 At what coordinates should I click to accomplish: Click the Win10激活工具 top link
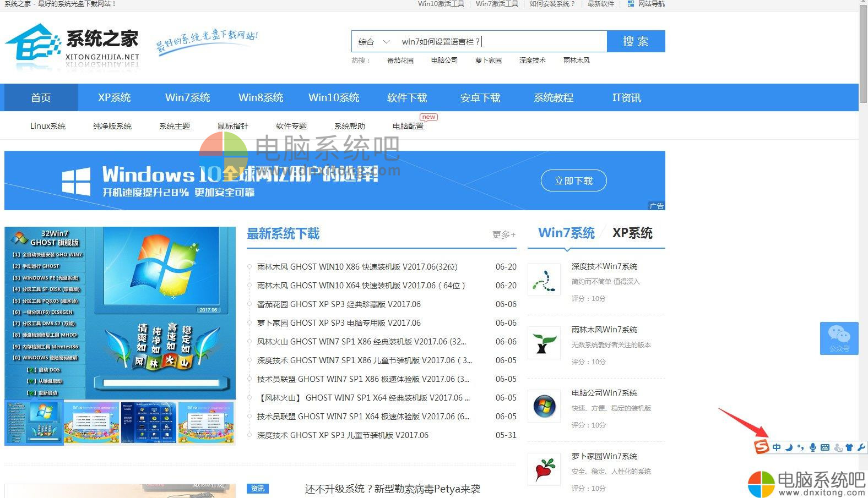point(441,4)
